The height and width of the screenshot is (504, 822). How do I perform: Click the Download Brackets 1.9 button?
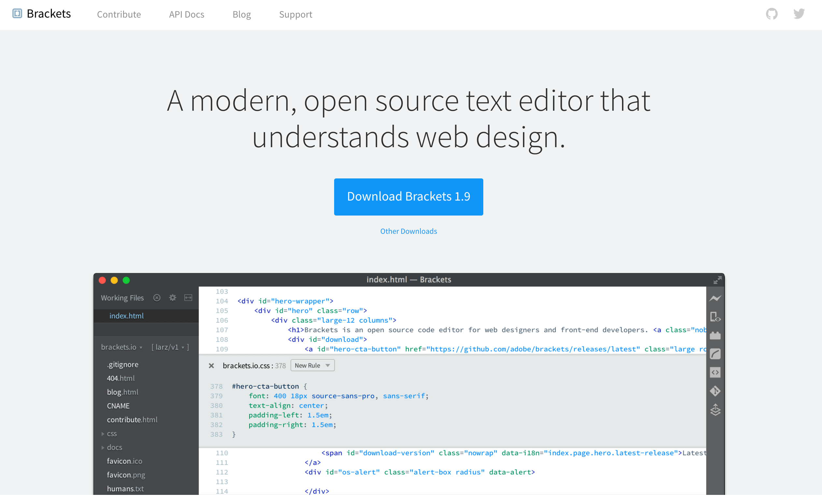(x=408, y=197)
